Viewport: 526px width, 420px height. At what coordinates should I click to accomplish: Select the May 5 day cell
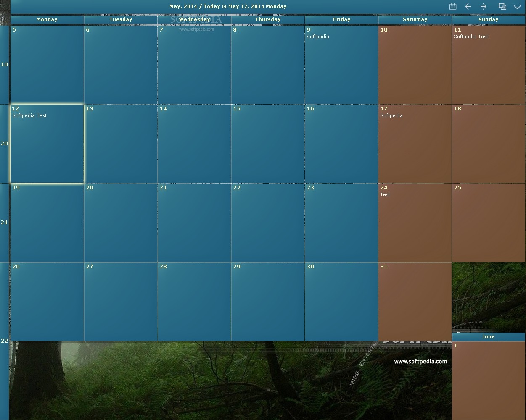tap(47, 65)
